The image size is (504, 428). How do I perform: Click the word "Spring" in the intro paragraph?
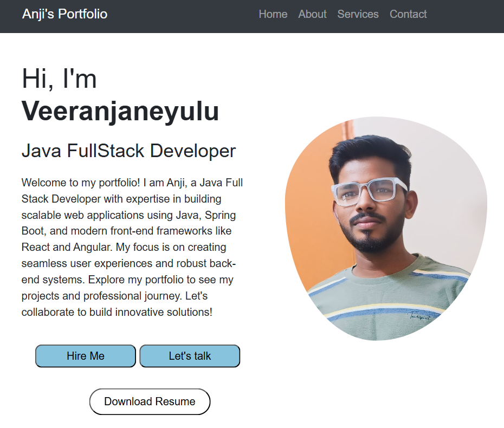pos(221,215)
